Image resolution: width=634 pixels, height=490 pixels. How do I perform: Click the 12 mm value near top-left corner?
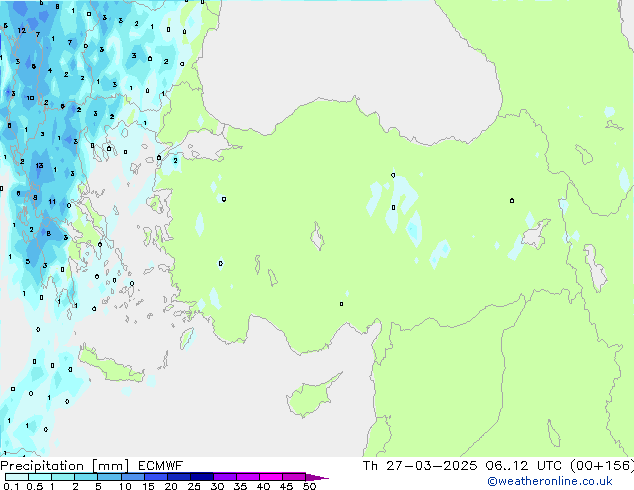pyautogui.click(x=21, y=30)
